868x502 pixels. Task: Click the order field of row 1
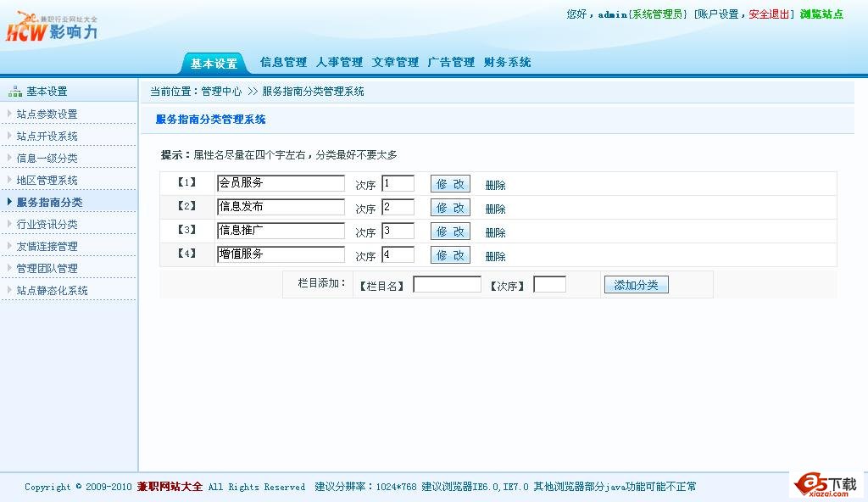pyautogui.click(x=398, y=183)
